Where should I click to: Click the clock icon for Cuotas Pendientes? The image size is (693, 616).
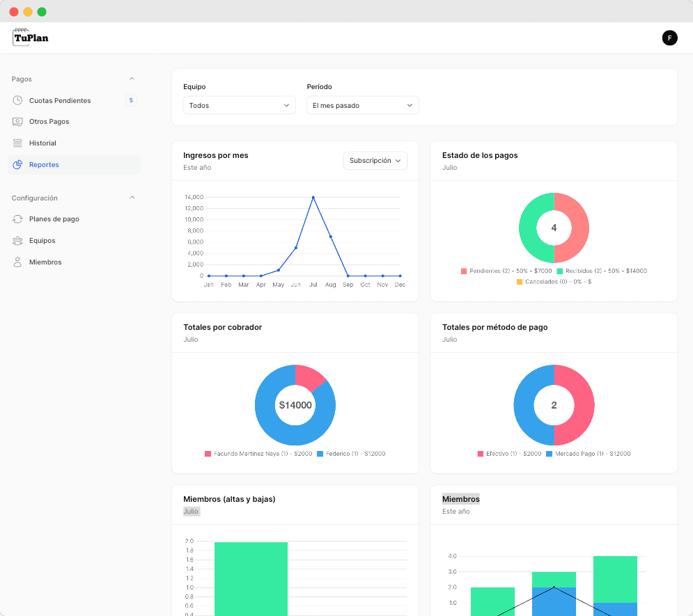coord(17,100)
